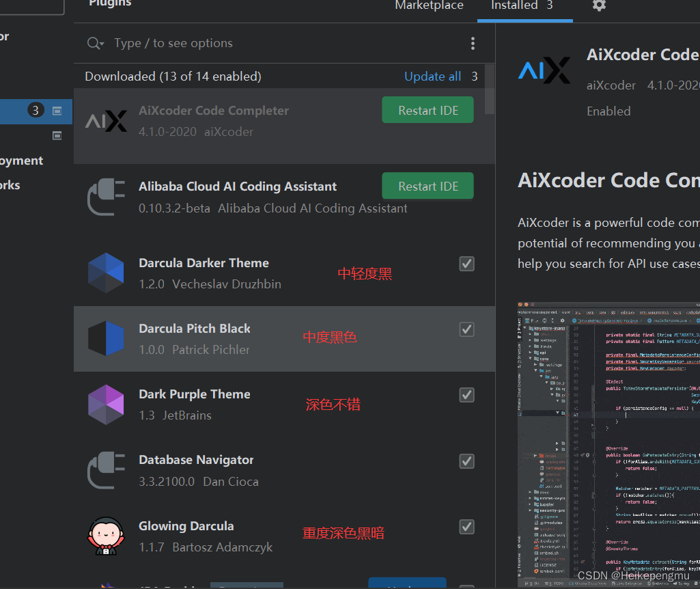Select the Dark Purple Theme name
Image resolution: width=700 pixels, height=589 pixels.
click(x=194, y=394)
